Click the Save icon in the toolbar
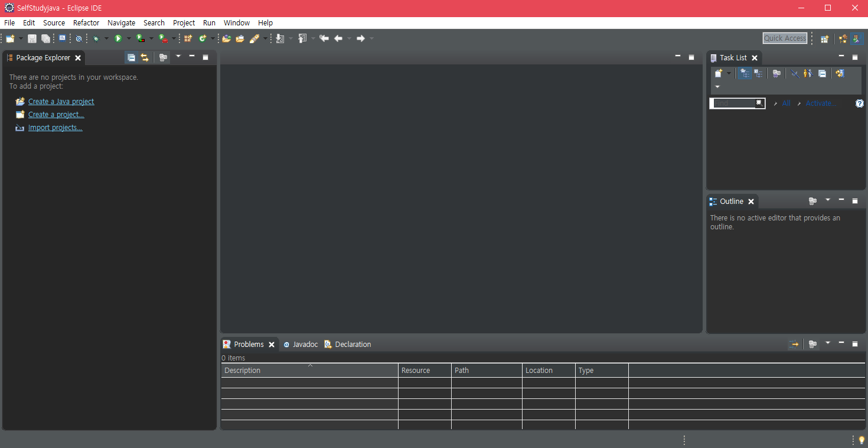 (32, 38)
